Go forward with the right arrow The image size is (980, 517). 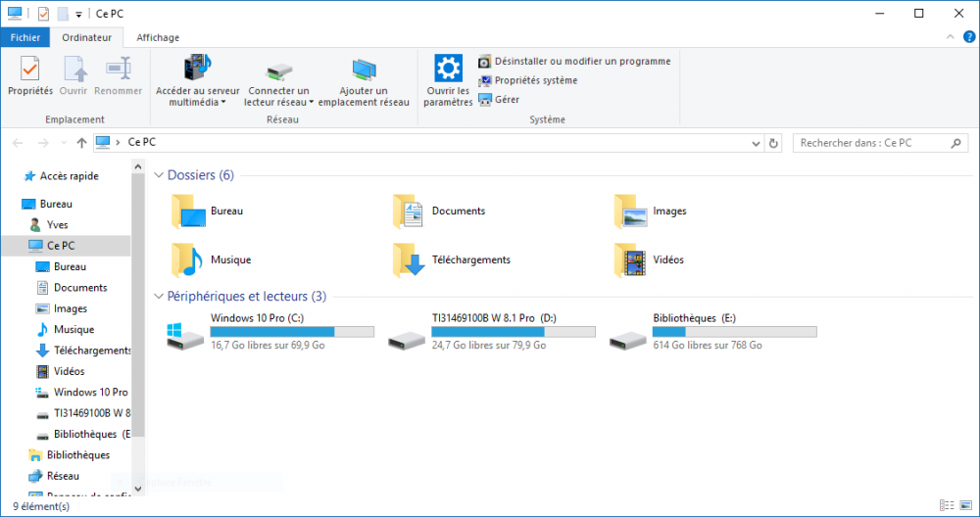[43, 143]
